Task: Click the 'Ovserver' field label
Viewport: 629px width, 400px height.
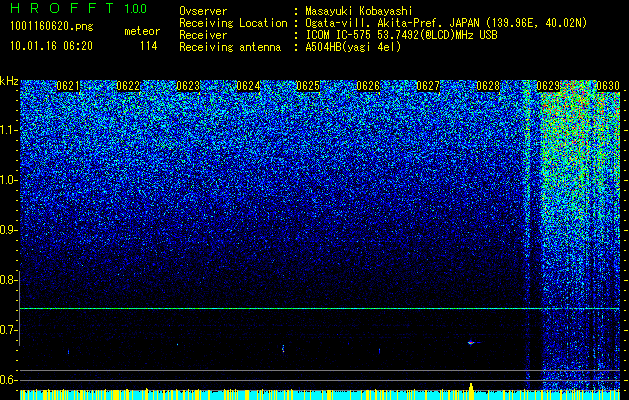Action: click(x=203, y=11)
